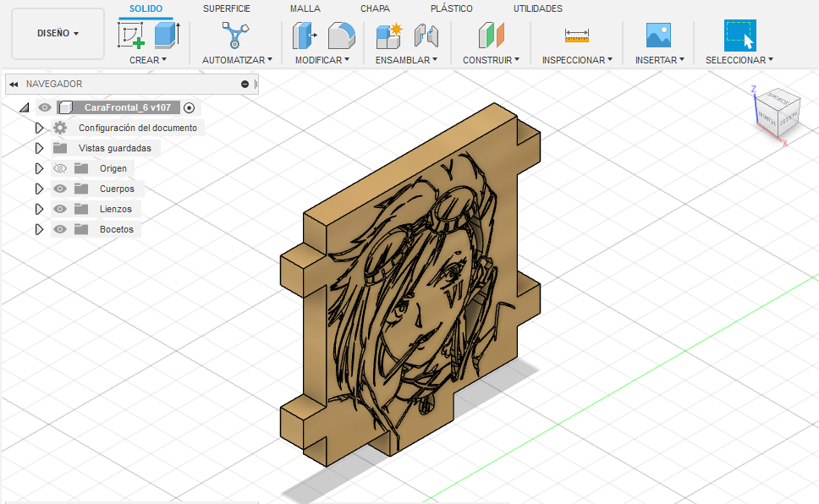Expand Configuración del documento node
This screenshot has height=504, width=819.
click(39, 128)
